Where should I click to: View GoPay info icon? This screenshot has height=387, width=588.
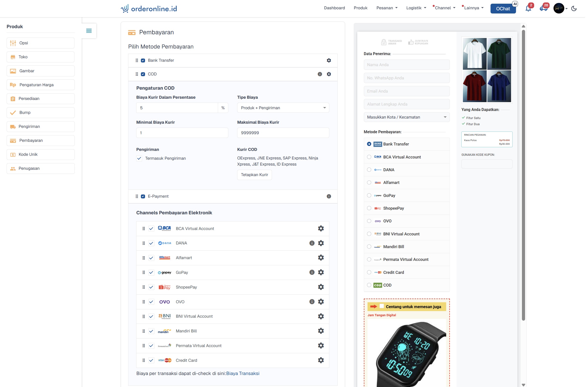pyautogui.click(x=313, y=273)
